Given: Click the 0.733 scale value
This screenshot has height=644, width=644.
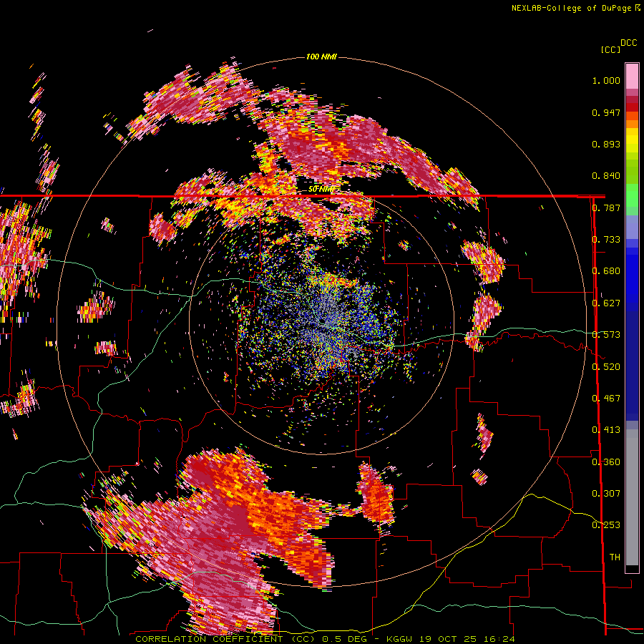Looking at the screenshot, I should 606,240.
